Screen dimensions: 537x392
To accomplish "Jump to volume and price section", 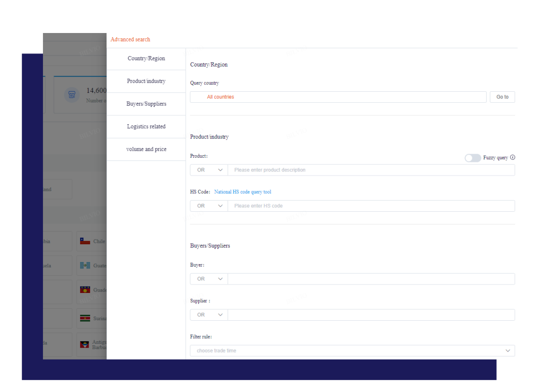I will click(146, 149).
